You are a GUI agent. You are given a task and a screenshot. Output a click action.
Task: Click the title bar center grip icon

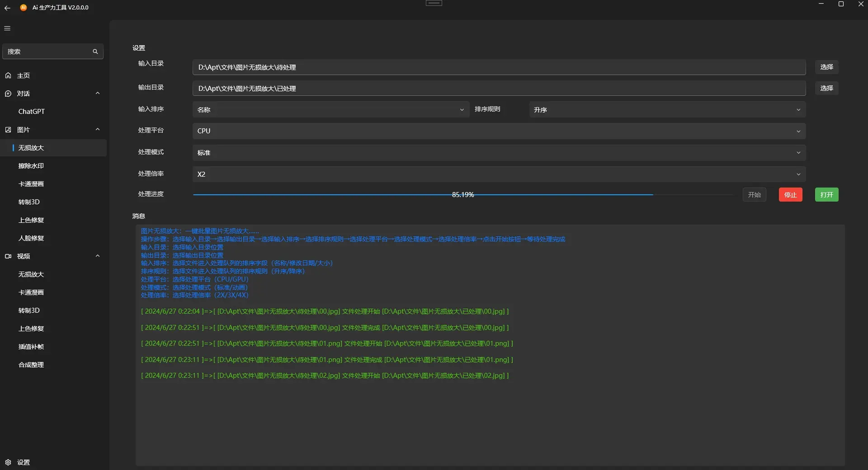coord(434,3)
